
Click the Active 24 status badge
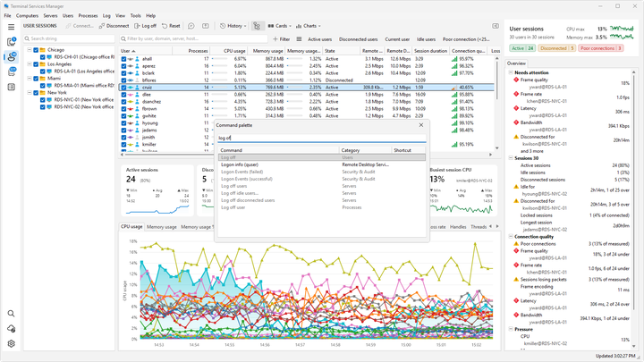pos(522,48)
